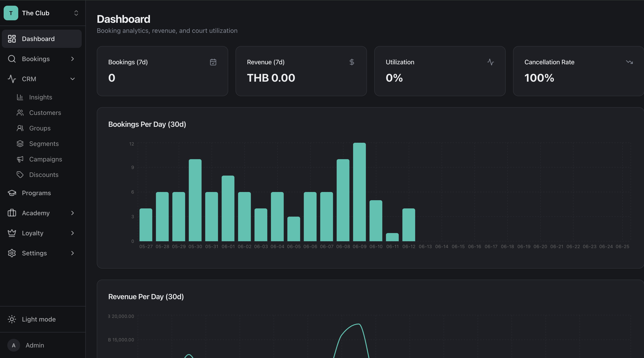644x358 pixels.
Task: Select Campaigns in the sidebar
Action: point(45,159)
